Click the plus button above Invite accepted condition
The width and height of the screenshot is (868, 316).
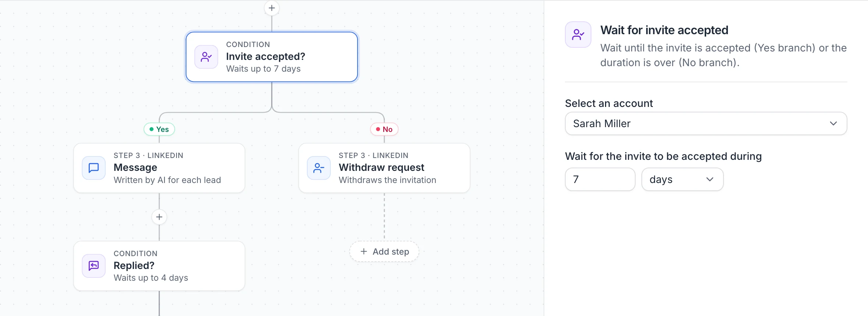click(x=272, y=8)
